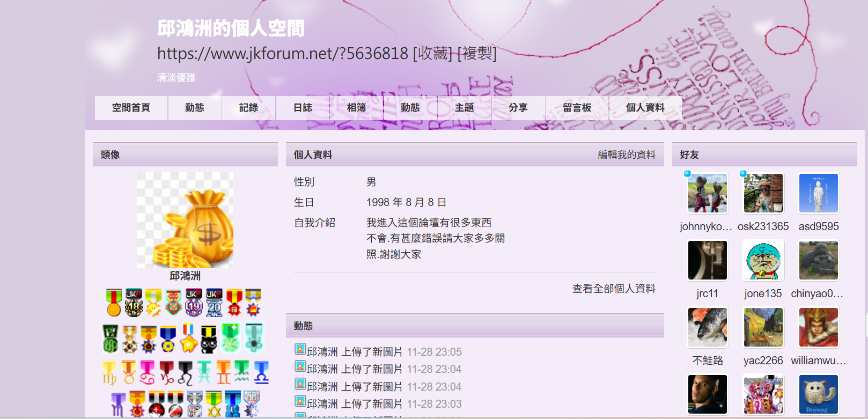Click the [複製] link
The image size is (868, 419).
pos(477,53)
